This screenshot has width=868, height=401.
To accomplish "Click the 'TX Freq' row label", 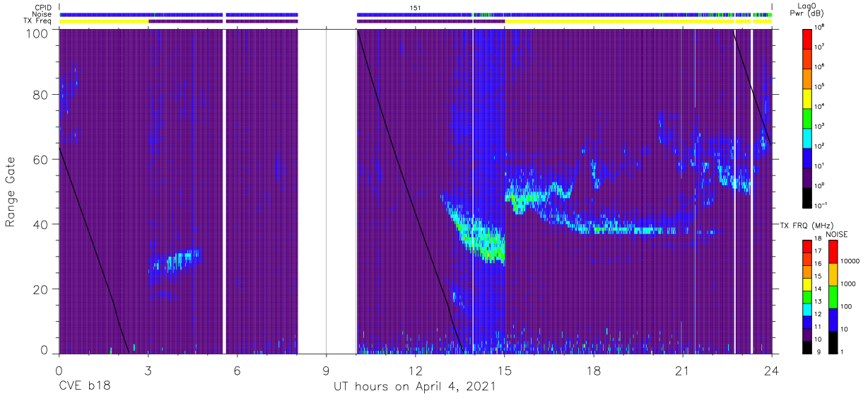I will (x=38, y=21).
